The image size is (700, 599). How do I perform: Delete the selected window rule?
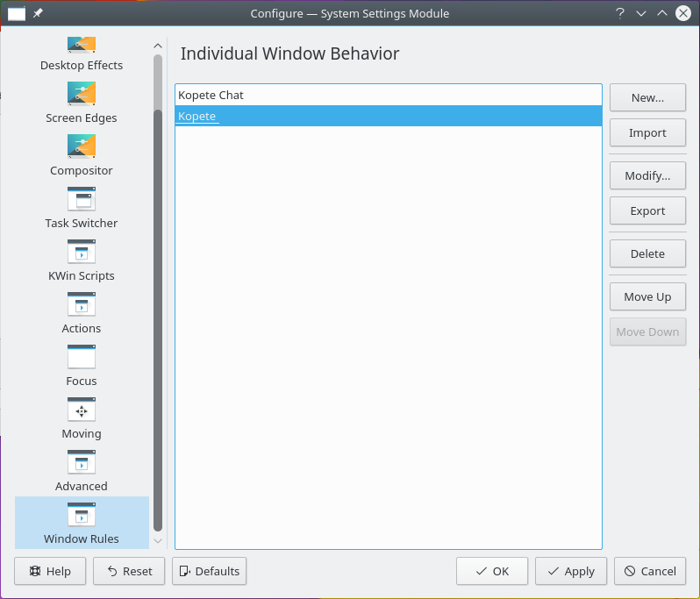[647, 254]
